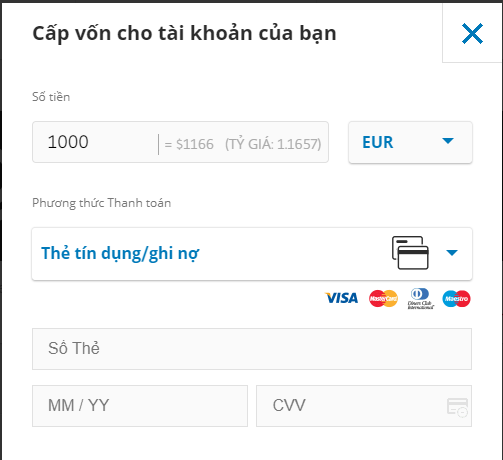
Task: Click the converted amount = $1166 text
Action: 189,144
